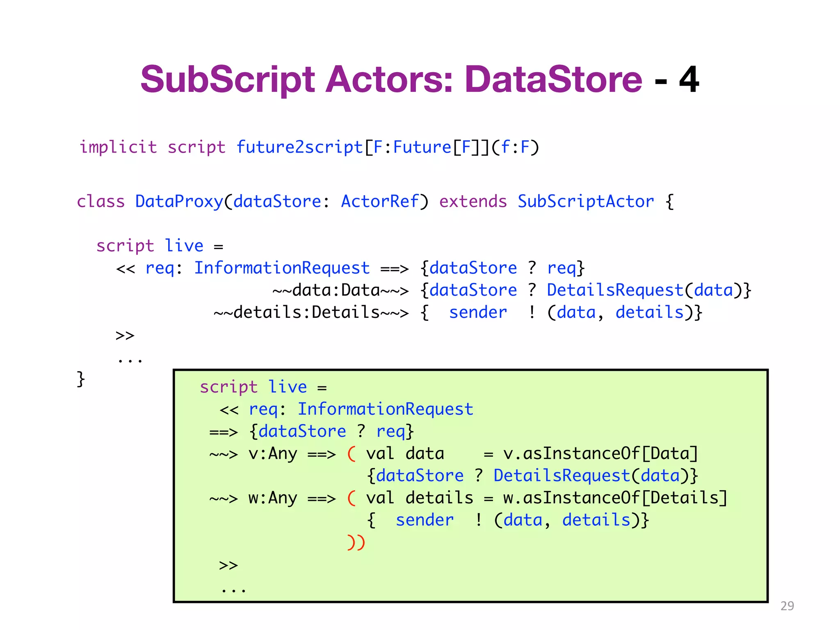840x630 pixels.
Task: Click '~~data:Data~~>' operator in white area
Action: pos(340,290)
